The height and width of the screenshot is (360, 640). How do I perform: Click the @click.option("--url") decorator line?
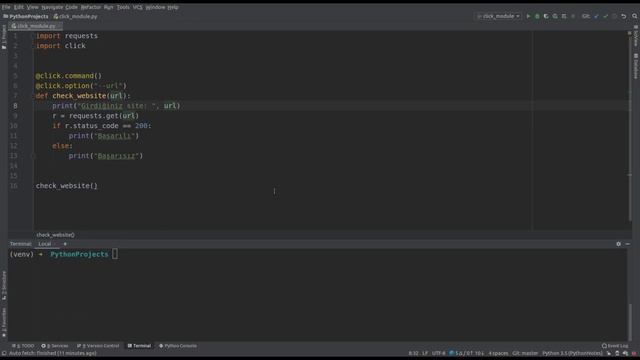pyautogui.click(x=81, y=86)
